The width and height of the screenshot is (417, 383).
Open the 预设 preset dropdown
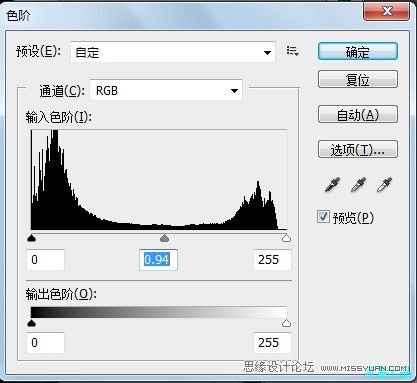pyautogui.click(x=173, y=52)
